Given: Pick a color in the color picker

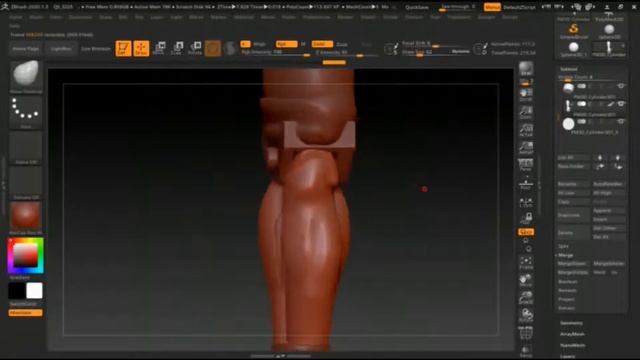Looking at the screenshot, I should click(25, 256).
